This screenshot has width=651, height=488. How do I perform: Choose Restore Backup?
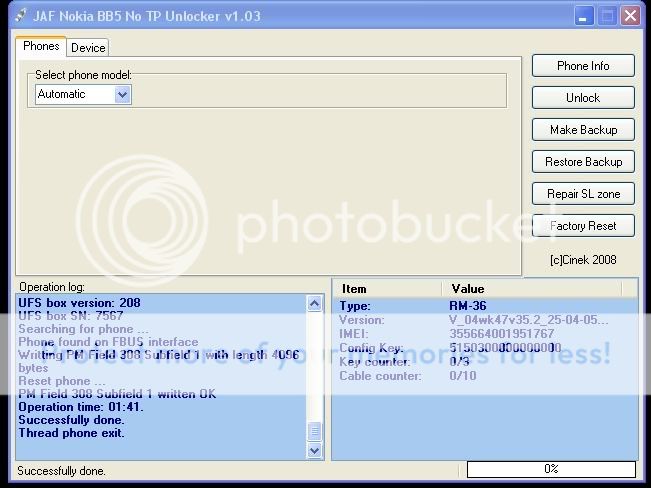coord(583,162)
